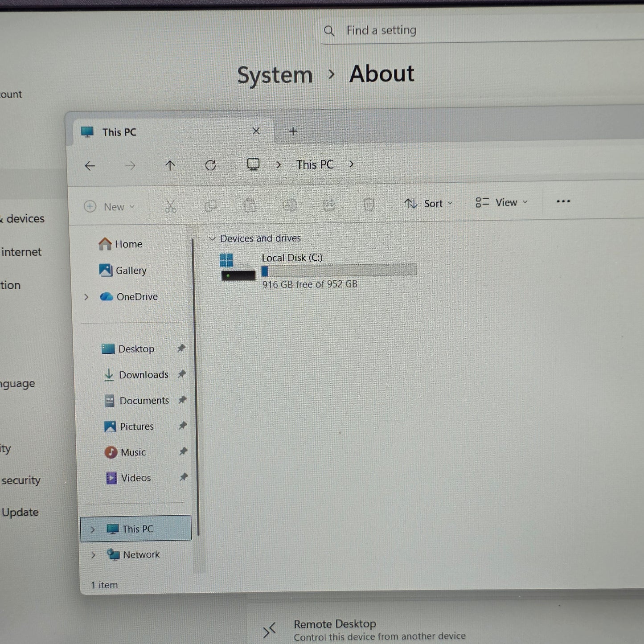Unpin Desktop using its pin icon
644x644 pixels.
click(181, 348)
